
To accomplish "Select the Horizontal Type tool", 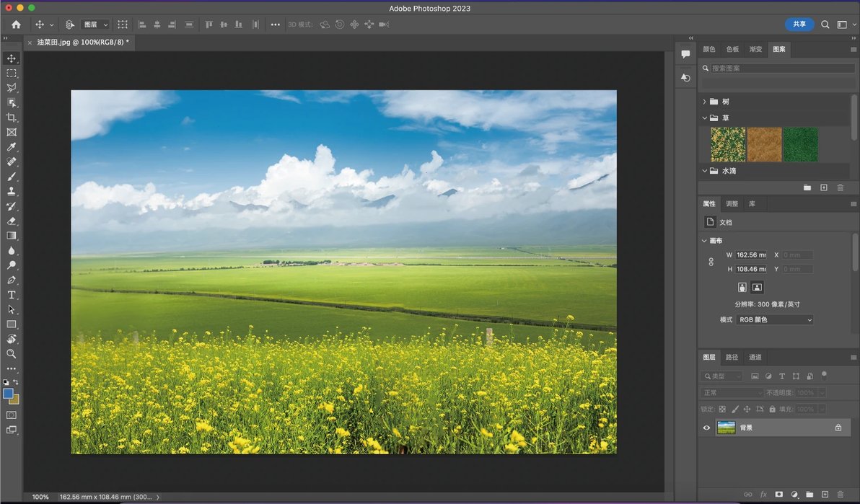I will point(11,294).
